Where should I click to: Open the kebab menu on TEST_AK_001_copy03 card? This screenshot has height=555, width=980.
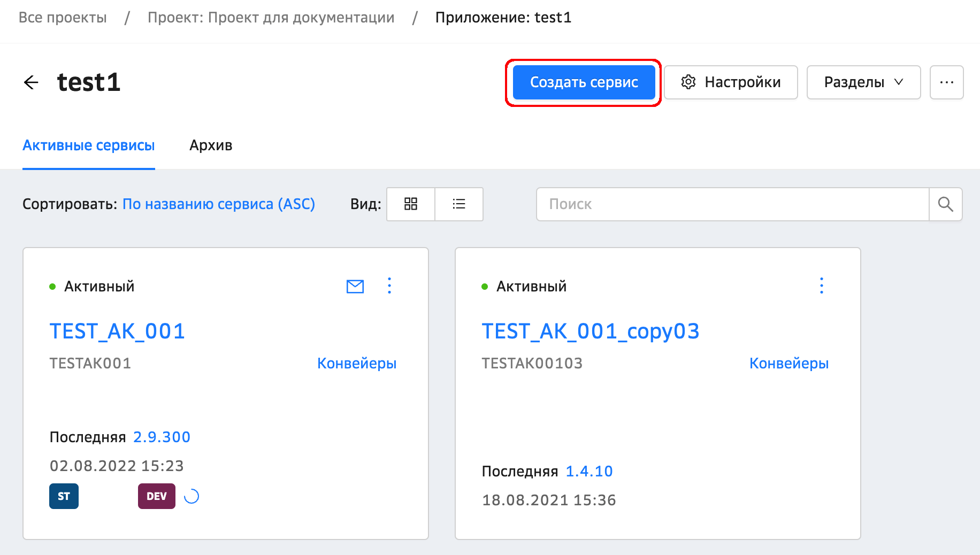tap(822, 286)
